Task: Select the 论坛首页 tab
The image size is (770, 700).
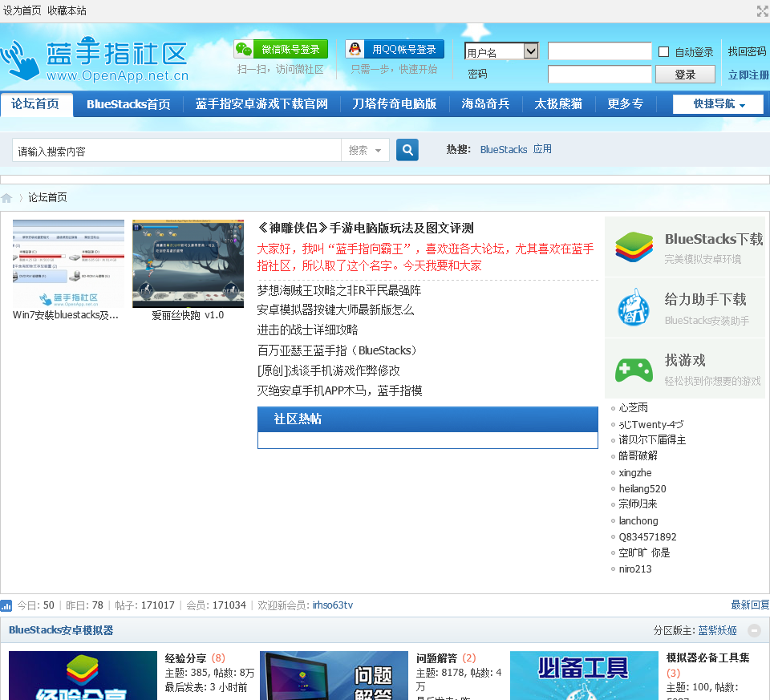Action: [x=36, y=104]
